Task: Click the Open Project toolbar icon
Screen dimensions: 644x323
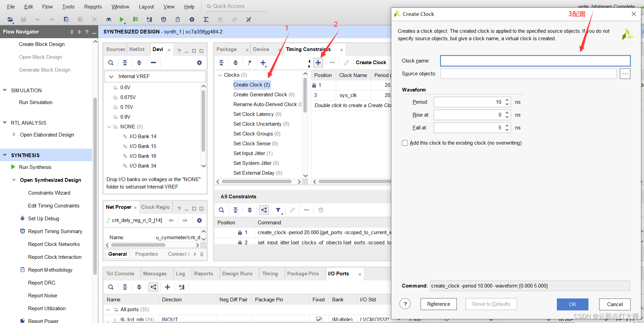Action: pos(10,20)
